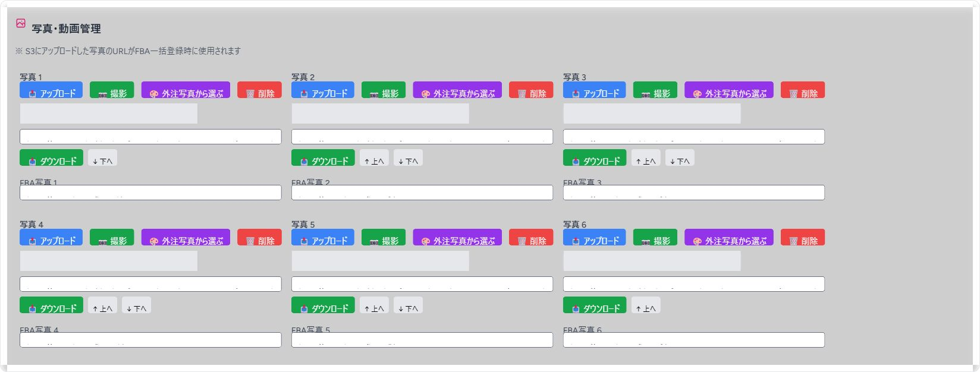Download 写真 4 via the ダウンロード button
This screenshot has width=980, height=372.
click(51, 305)
